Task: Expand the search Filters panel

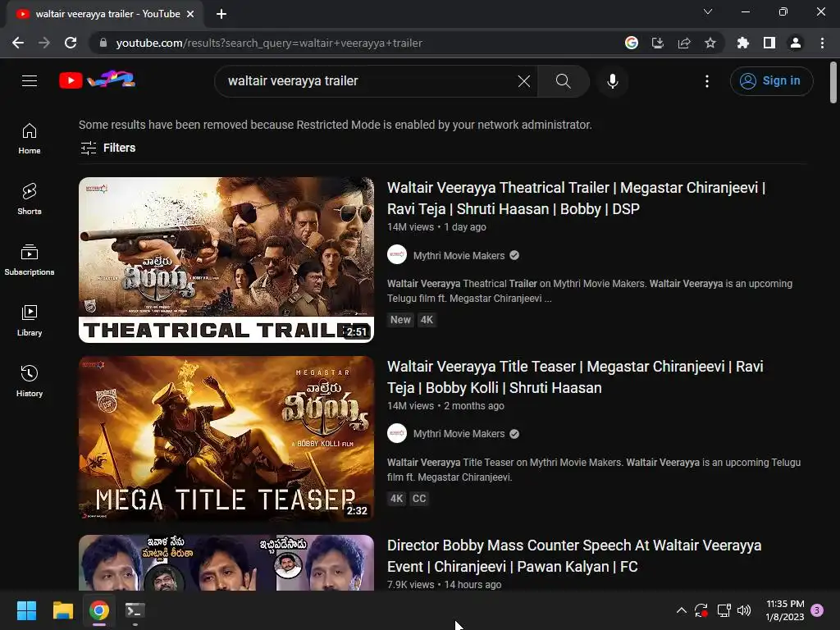Action: pyautogui.click(x=107, y=148)
